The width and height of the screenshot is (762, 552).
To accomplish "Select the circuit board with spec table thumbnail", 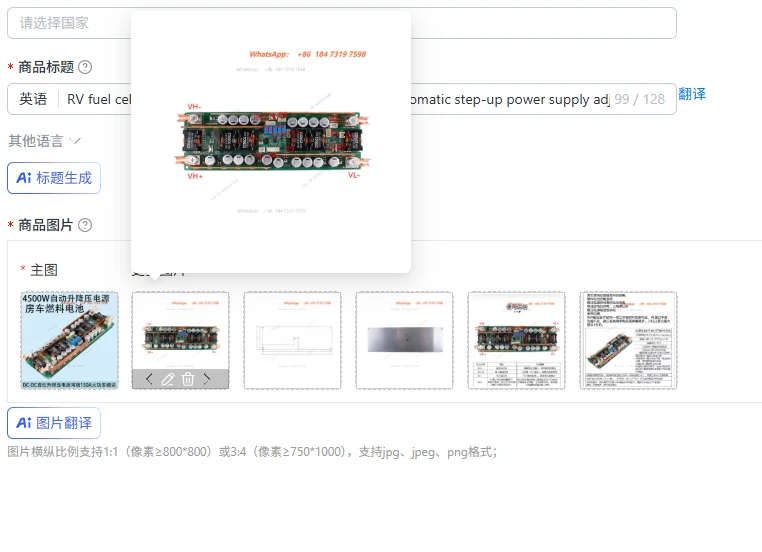I will [x=516, y=340].
